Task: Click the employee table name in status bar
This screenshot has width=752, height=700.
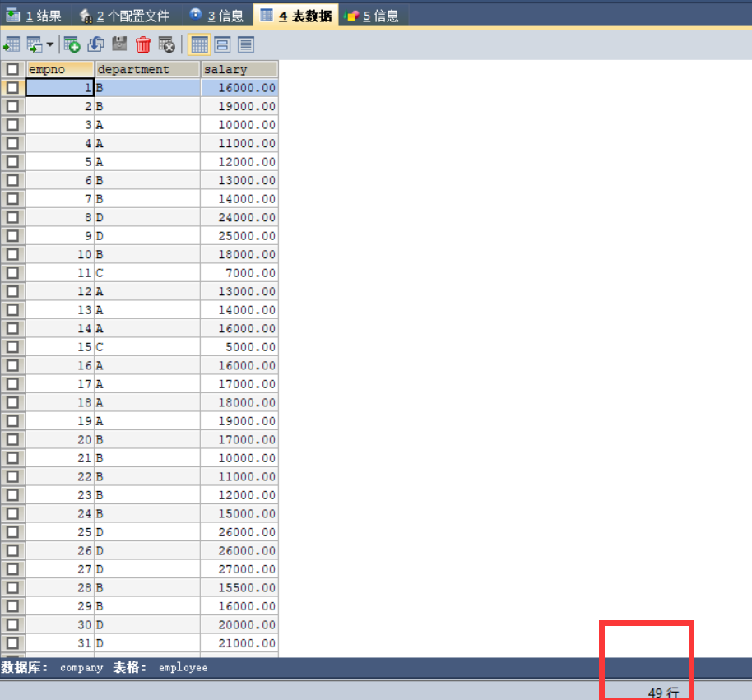Action: click(183, 668)
